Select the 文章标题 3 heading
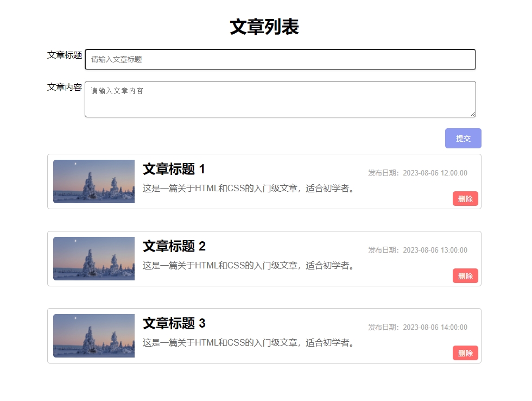 (x=174, y=323)
